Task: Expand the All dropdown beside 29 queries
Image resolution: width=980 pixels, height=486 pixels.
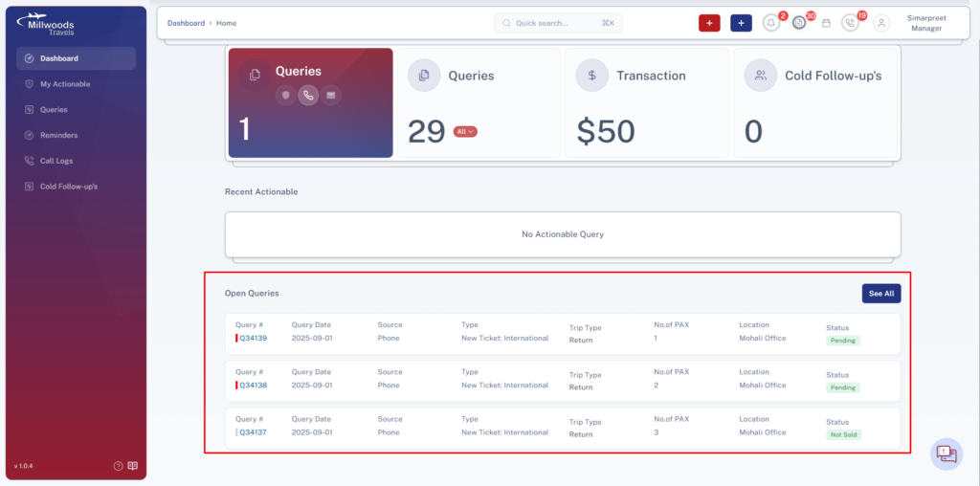Action: point(465,132)
